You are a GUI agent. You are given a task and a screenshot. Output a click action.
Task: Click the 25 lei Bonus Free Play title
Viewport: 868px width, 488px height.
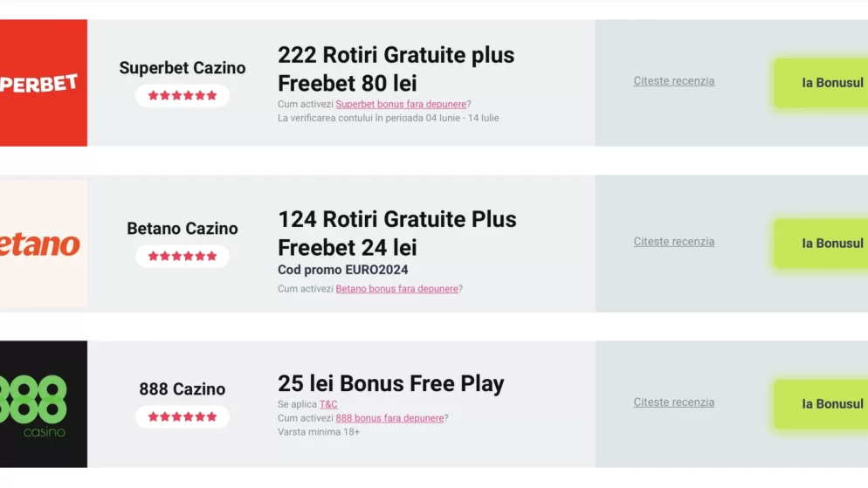pos(391,383)
